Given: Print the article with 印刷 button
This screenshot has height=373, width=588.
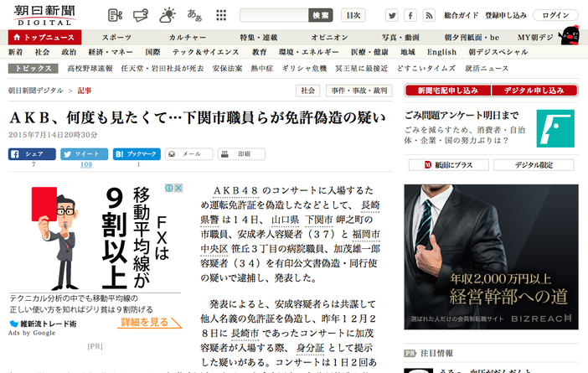Looking at the screenshot, I should pyautogui.click(x=241, y=154).
